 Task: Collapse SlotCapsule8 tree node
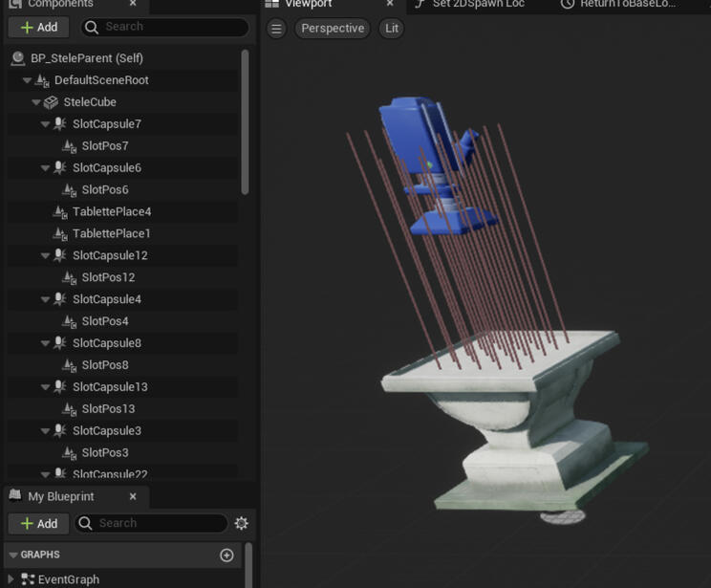point(45,343)
